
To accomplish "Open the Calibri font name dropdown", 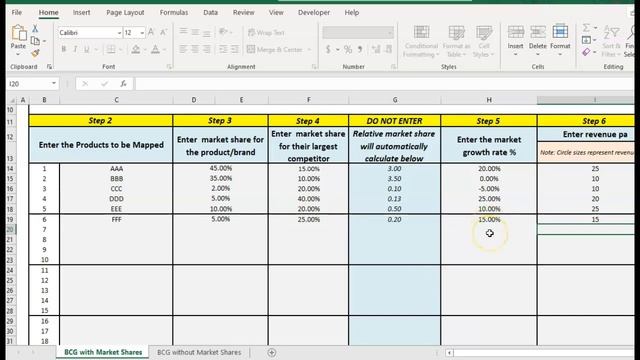I will click(119, 33).
